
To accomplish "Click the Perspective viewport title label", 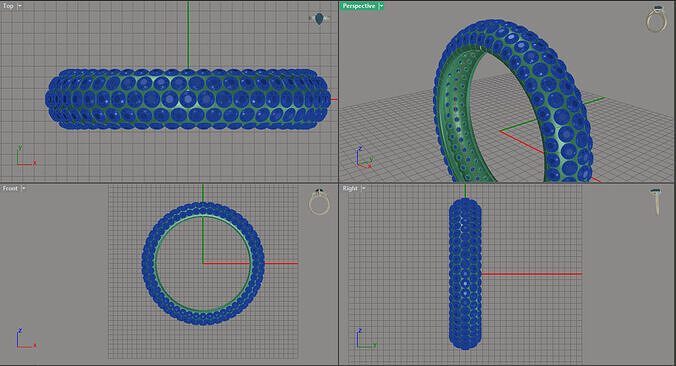I will click(x=359, y=6).
